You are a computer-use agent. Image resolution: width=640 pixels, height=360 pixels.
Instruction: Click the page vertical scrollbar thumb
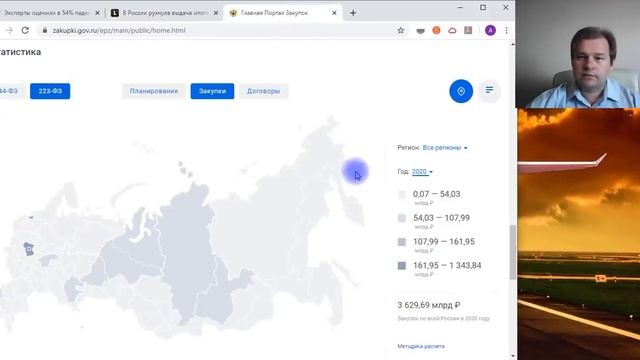coord(513,252)
